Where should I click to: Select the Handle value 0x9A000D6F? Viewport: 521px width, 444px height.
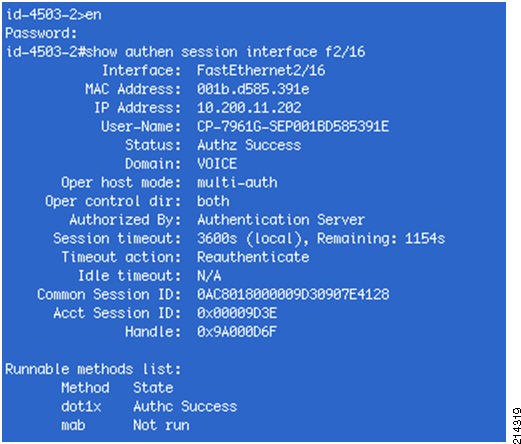pos(237,332)
